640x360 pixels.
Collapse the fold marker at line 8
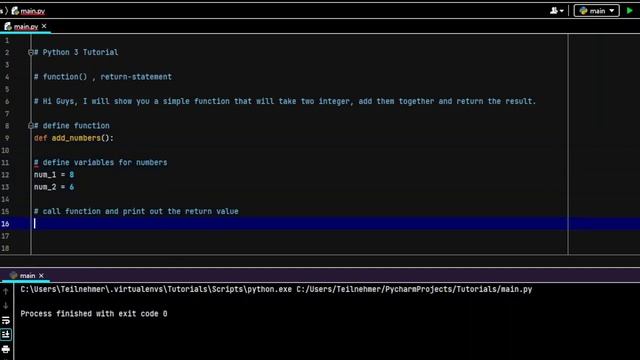[x=31, y=126]
